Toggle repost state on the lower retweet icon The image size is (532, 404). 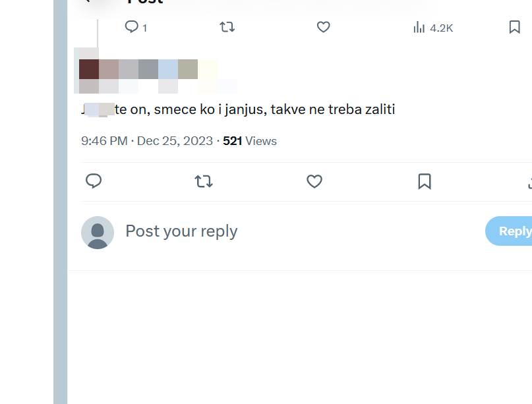(x=204, y=181)
